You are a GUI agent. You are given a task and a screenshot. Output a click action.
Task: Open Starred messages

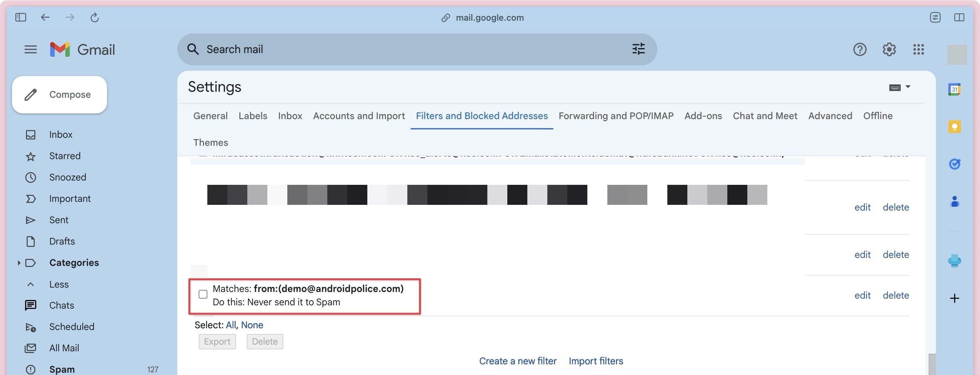click(x=65, y=156)
